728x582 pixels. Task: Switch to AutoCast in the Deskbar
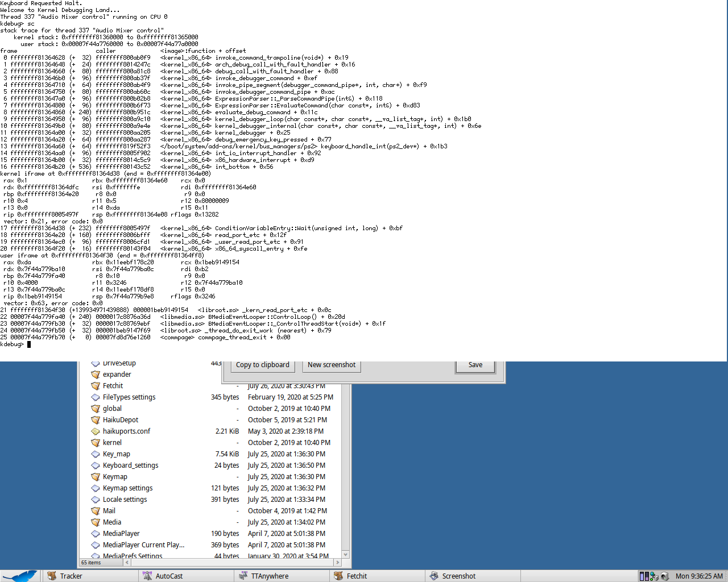coord(169,576)
